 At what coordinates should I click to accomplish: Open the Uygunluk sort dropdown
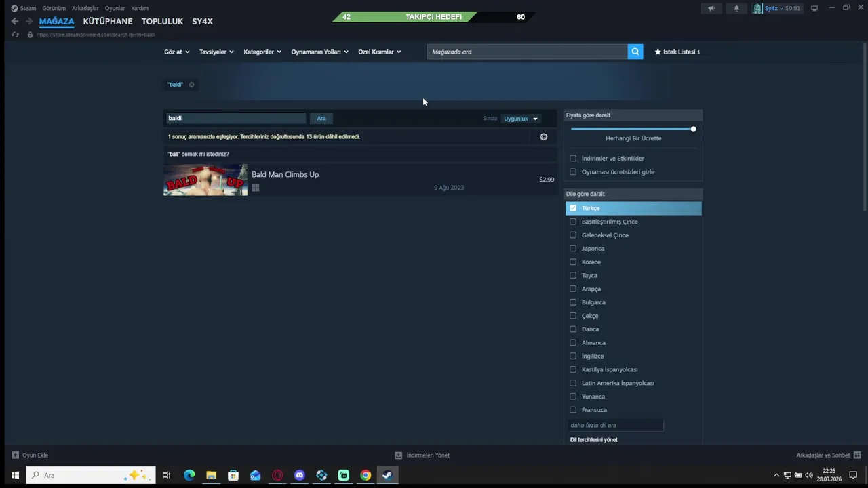pyautogui.click(x=521, y=119)
